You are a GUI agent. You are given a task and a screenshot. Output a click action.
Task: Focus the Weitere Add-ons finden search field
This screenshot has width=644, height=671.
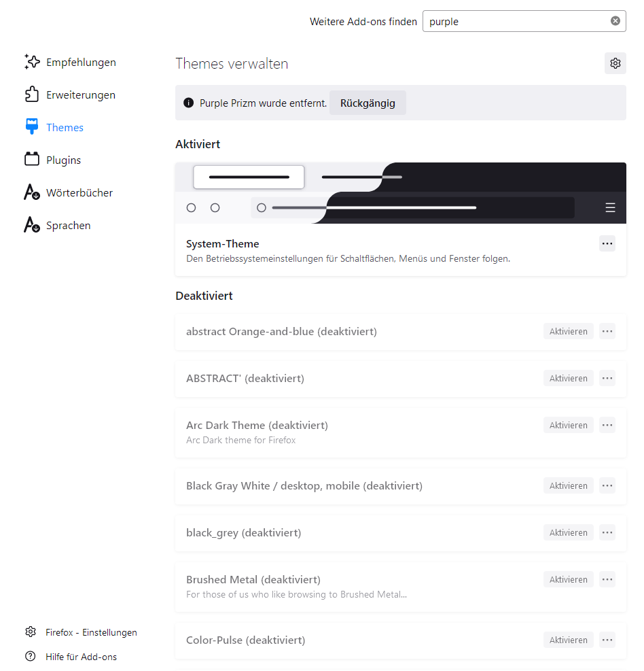coord(516,21)
